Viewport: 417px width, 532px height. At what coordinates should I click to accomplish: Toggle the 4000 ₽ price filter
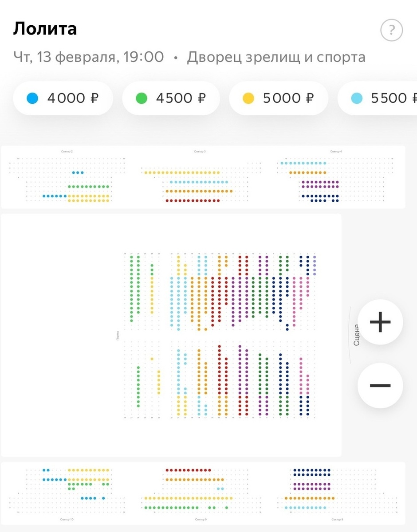(63, 98)
